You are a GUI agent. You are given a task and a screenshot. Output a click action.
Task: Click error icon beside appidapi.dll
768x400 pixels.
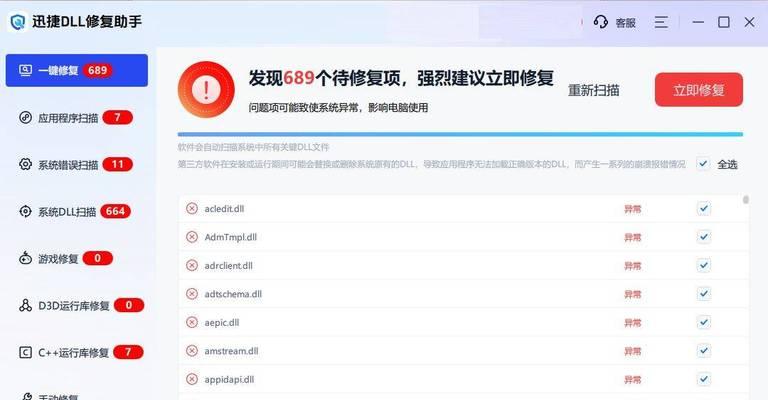[x=192, y=379]
